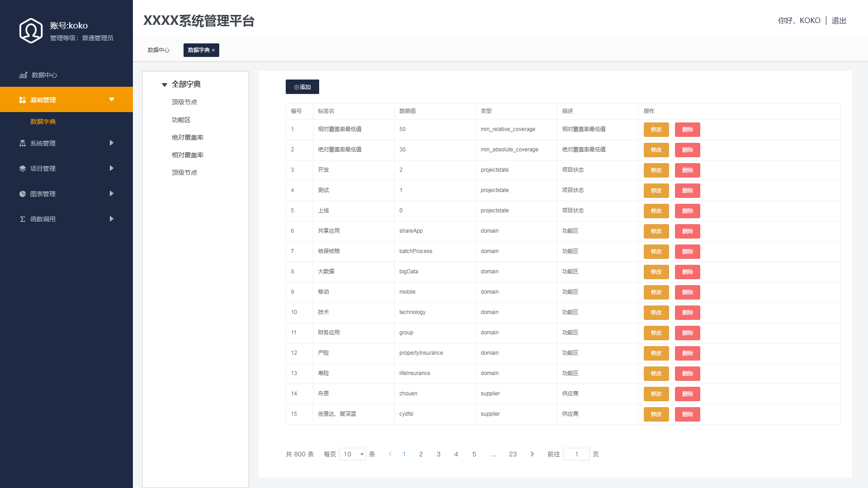This screenshot has height=488, width=868.
Task: Click the 数据中心 chart icon in sidebar
Action: coord(23,75)
